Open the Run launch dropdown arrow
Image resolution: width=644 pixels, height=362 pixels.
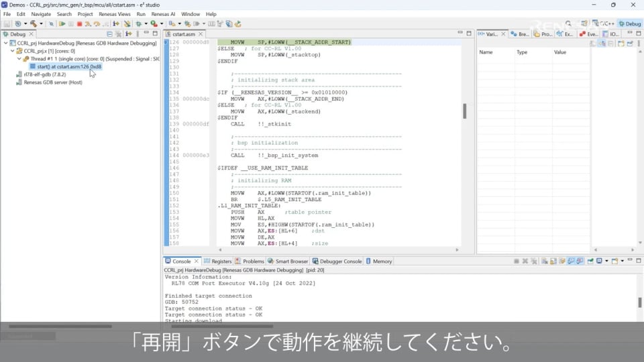point(162,24)
